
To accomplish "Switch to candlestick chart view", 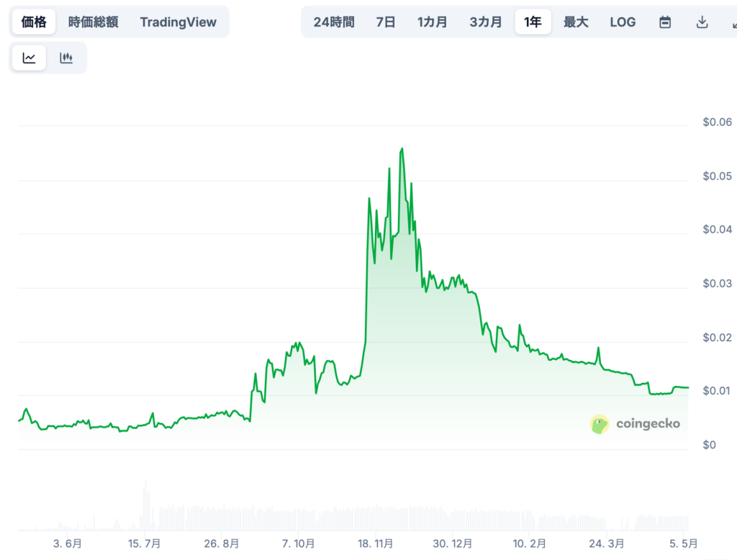I will pos(66,58).
